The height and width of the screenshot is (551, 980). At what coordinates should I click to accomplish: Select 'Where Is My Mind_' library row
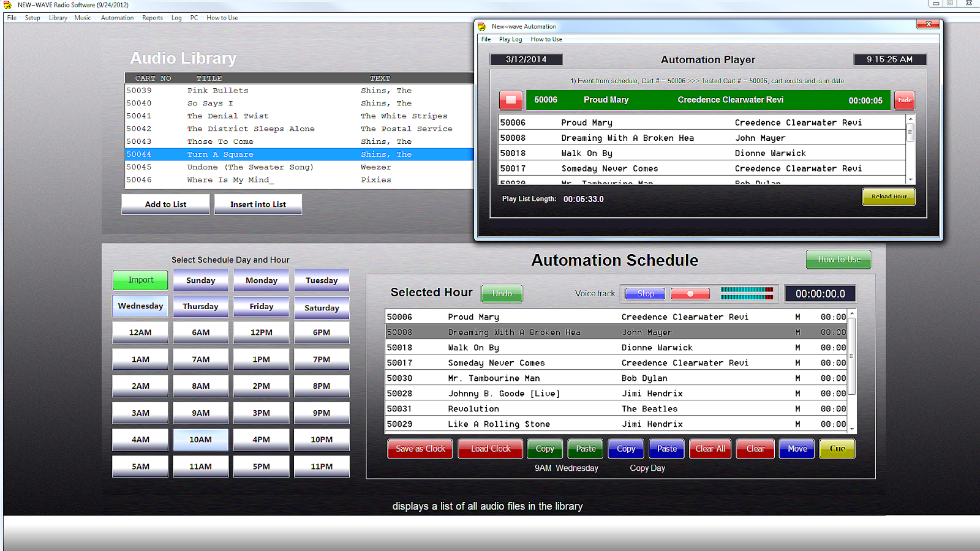click(x=299, y=180)
